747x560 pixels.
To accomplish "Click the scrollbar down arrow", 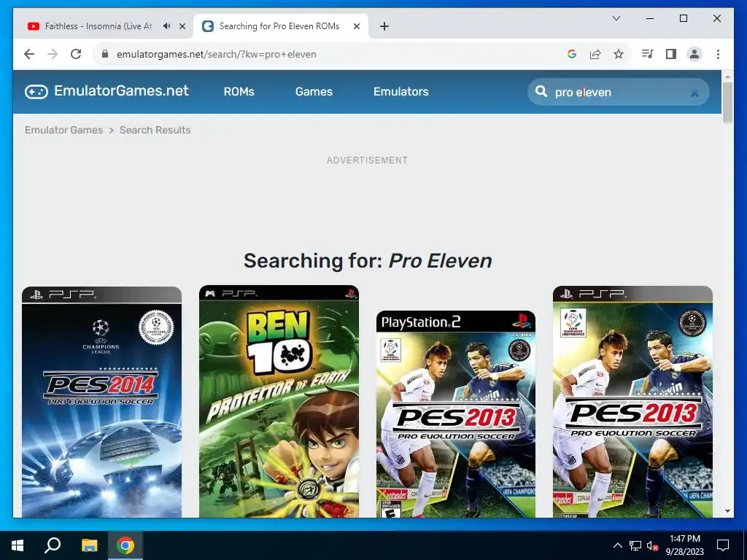I will (727, 511).
